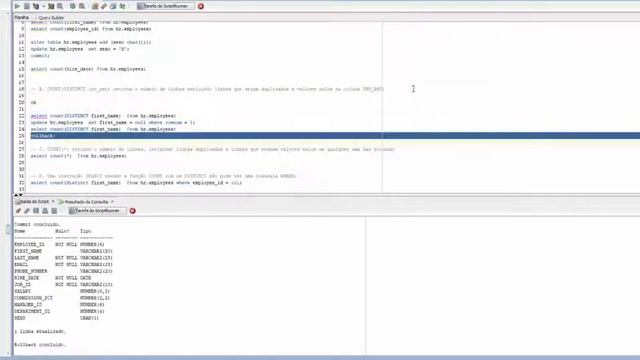This screenshot has height=360, width=640.
Task: Save the script output with the disk icon
Action: click(x=36, y=211)
